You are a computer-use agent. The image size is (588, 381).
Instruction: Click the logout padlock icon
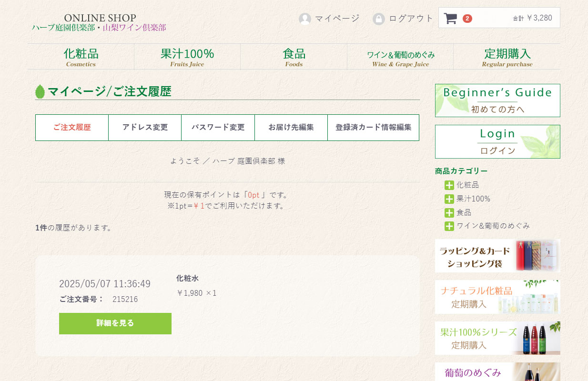click(378, 19)
